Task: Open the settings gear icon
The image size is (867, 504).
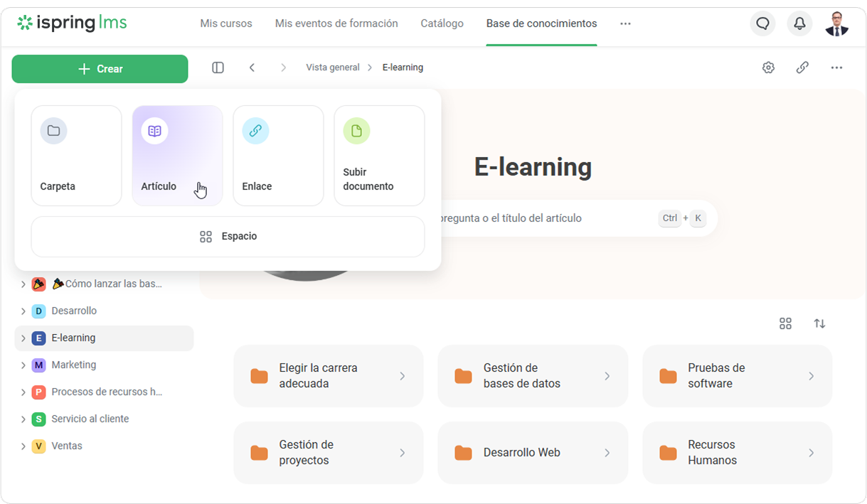Action: [x=768, y=68]
